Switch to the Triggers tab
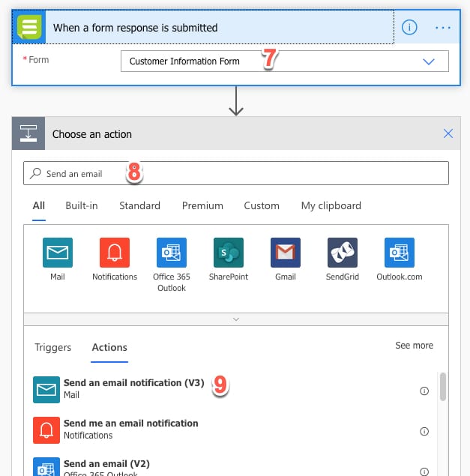The width and height of the screenshot is (470, 476). [53, 347]
